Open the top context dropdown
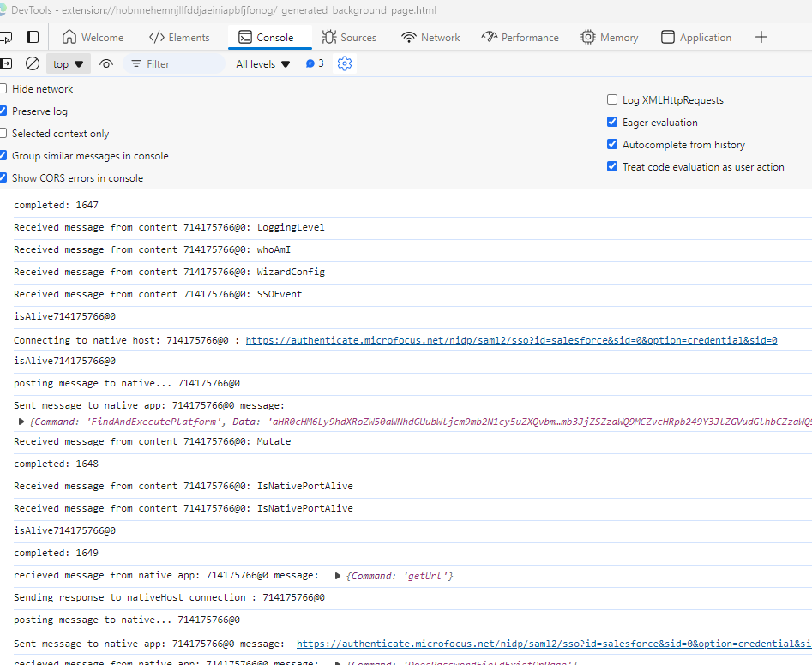The image size is (812, 665). 69,64
